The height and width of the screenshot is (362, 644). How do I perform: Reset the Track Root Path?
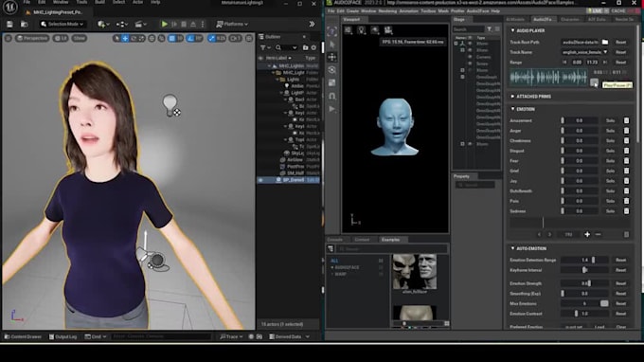[620, 42]
